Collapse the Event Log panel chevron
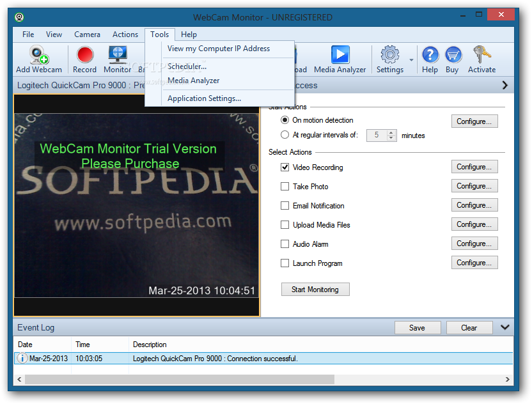This screenshot has height=404, width=532. [505, 327]
